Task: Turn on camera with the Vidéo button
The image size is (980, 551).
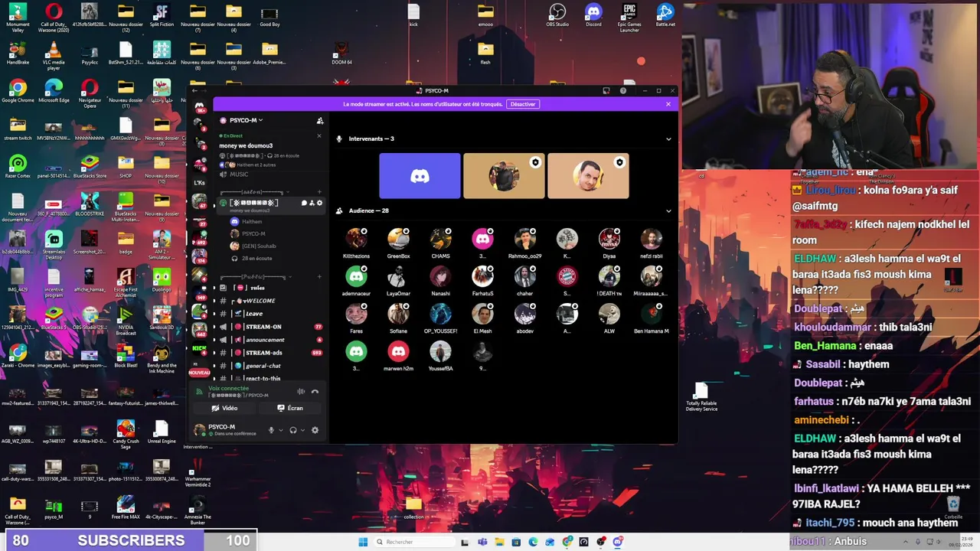Action: (224, 408)
